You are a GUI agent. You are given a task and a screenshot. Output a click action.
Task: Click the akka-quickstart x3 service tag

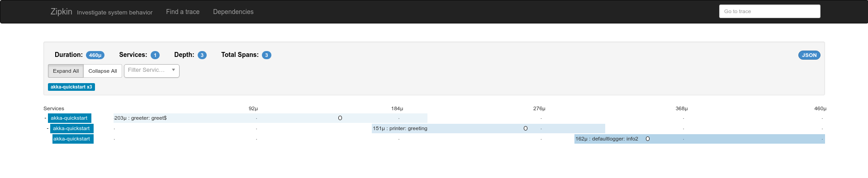pos(71,87)
